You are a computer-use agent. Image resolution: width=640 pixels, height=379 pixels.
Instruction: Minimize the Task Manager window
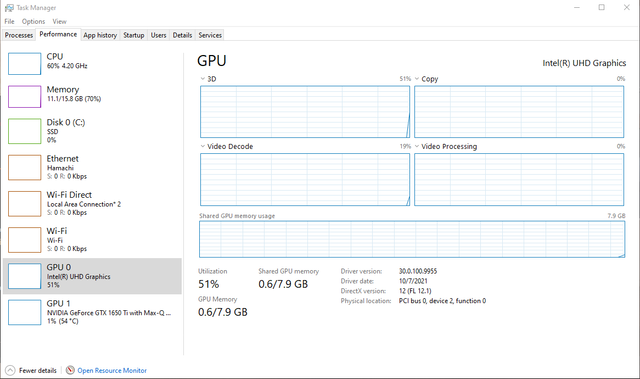(577, 7)
